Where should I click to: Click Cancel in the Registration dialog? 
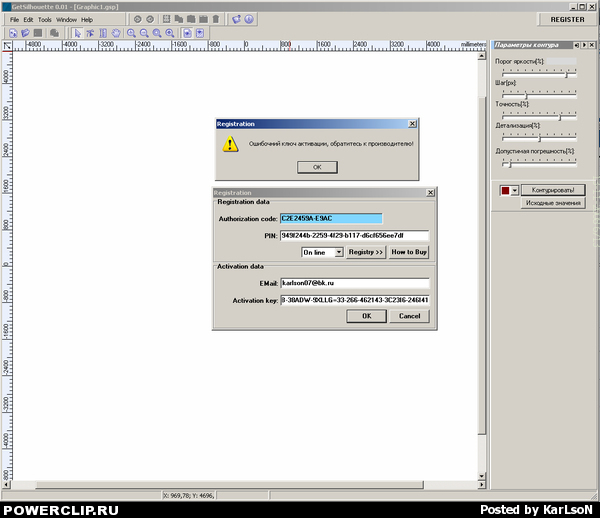point(409,316)
